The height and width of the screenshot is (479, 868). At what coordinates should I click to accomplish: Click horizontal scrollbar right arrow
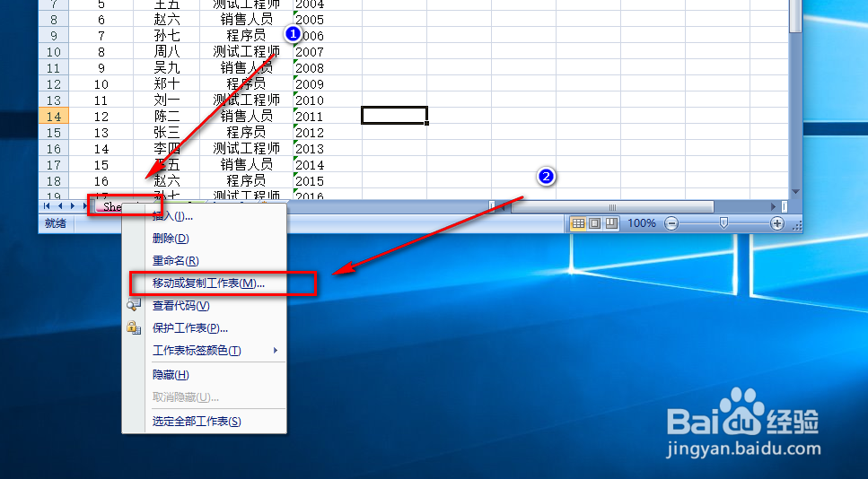(x=774, y=207)
